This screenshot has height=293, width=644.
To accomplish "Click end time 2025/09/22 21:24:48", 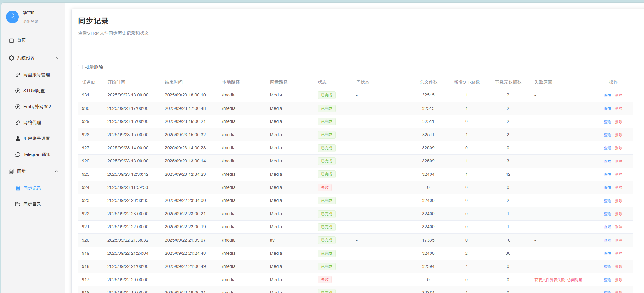I will click(x=185, y=253).
